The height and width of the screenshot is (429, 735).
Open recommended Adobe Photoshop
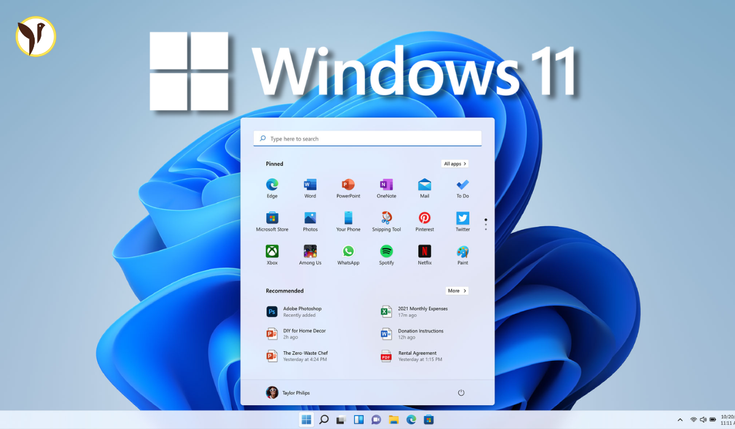tap(294, 312)
